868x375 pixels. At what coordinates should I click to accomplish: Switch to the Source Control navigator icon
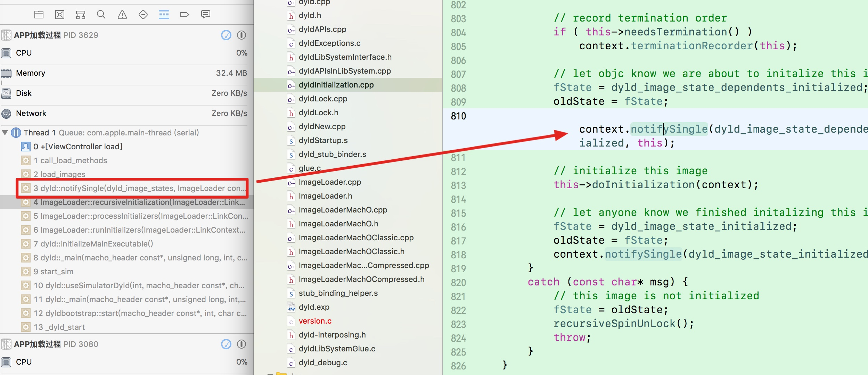pos(60,15)
